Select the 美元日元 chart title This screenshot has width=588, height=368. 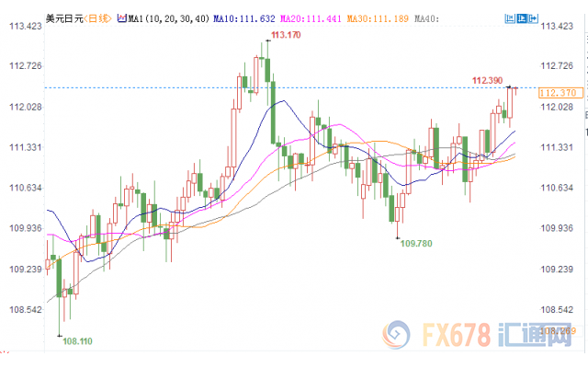pyautogui.click(x=64, y=18)
